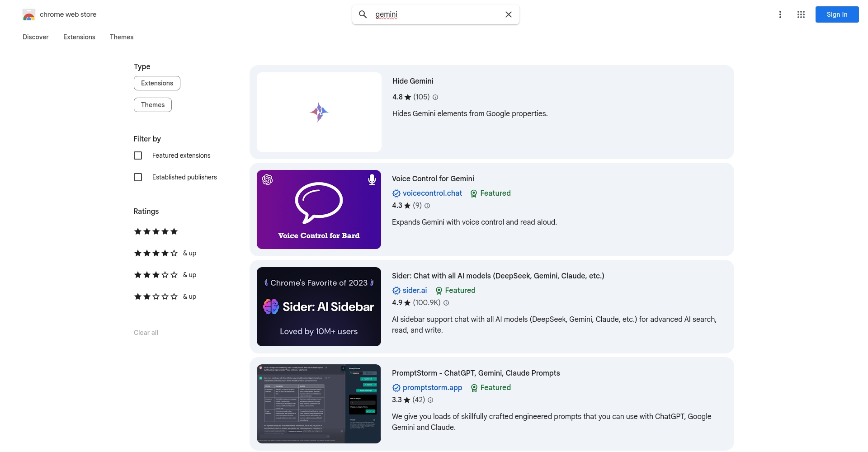The image size is (868, 452).
Task: Click the search field containing gemini
Action: (436, 14)
